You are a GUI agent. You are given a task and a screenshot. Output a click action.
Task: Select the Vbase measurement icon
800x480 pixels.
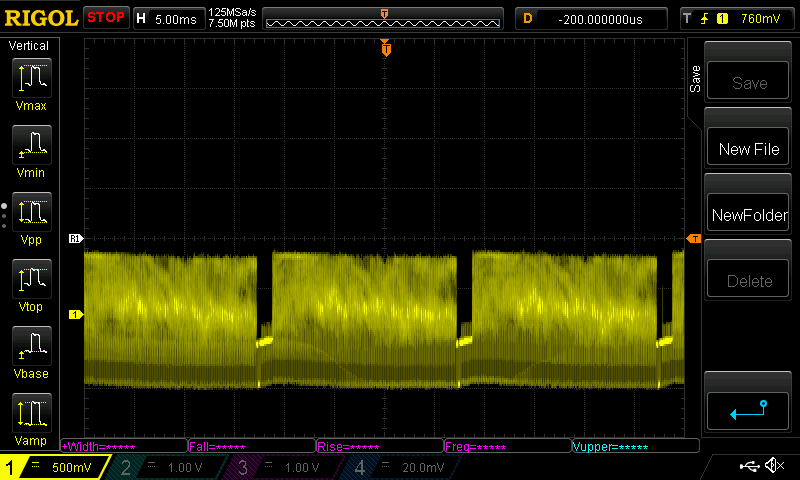[x=32, y=346]
